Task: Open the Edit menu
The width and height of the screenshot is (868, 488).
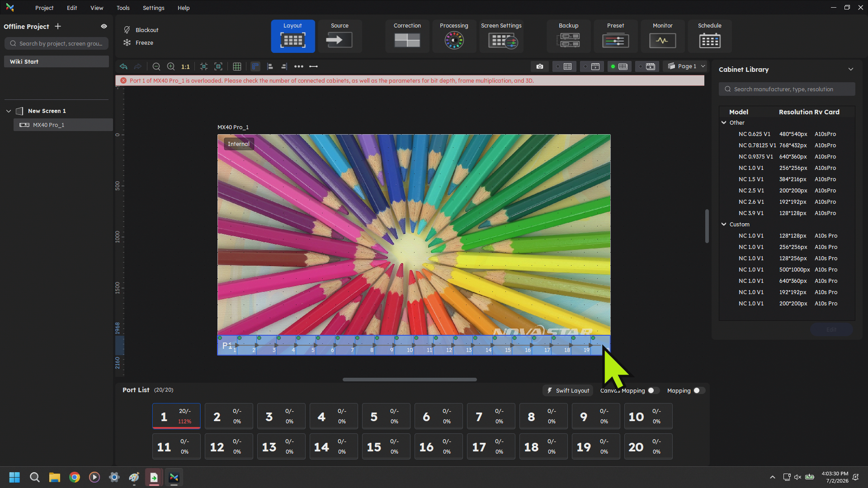Action: click(72, 8)
